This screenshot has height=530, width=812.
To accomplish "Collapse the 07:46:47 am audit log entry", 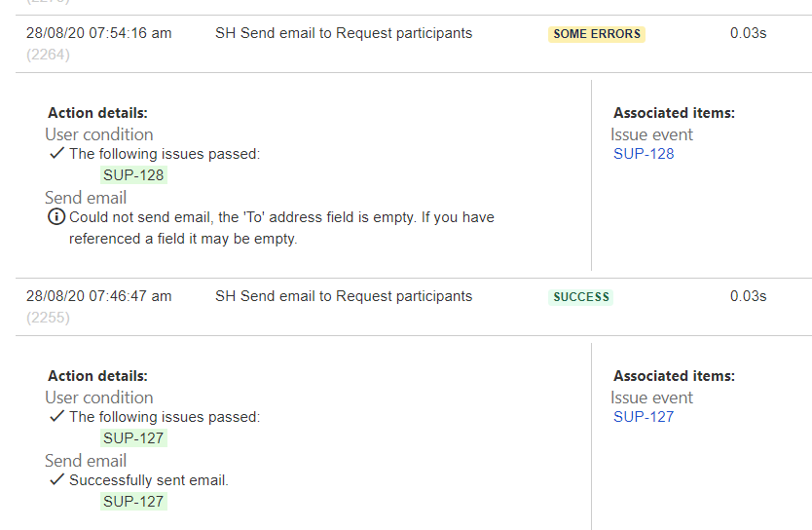I will [414, 307].
